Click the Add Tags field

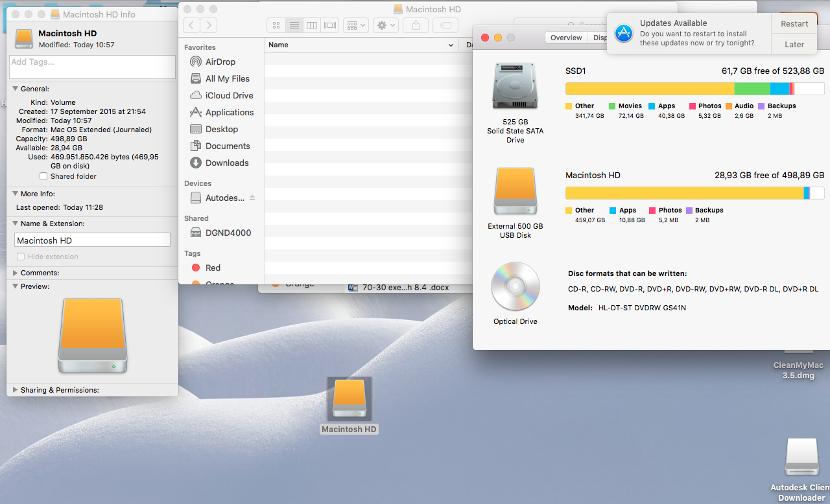(92, 67)
